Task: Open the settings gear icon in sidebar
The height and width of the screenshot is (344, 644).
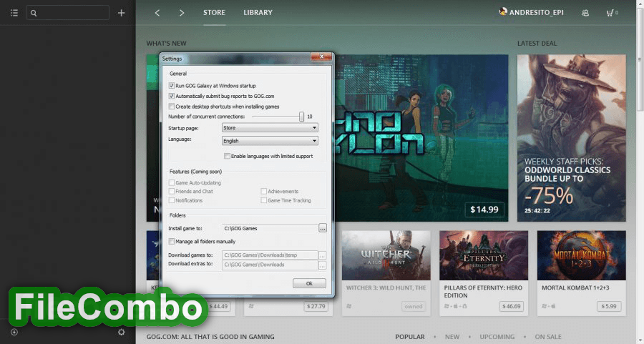Action: (121, 332)
